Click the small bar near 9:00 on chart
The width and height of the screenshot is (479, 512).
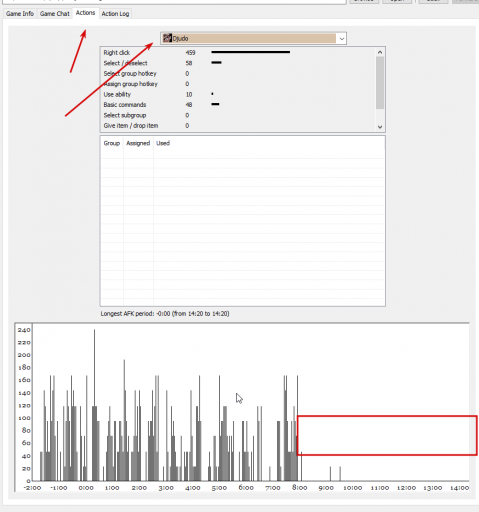(330, 474)
